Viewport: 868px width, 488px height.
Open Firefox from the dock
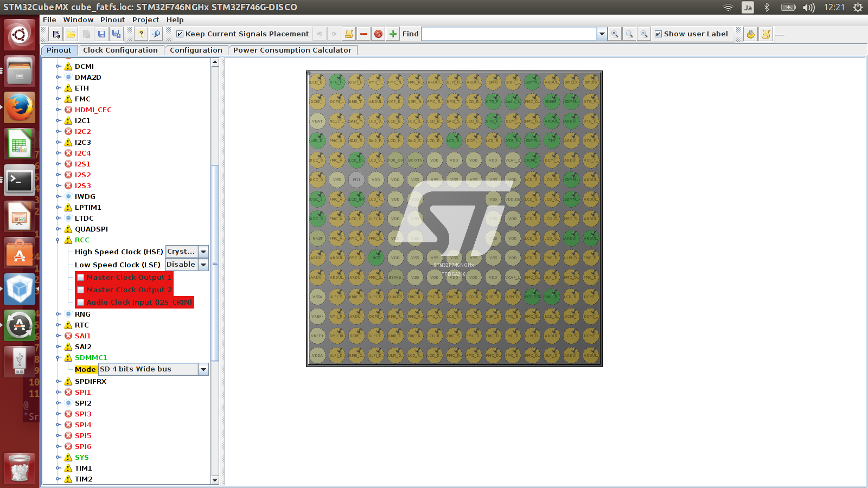click(20, 107)
